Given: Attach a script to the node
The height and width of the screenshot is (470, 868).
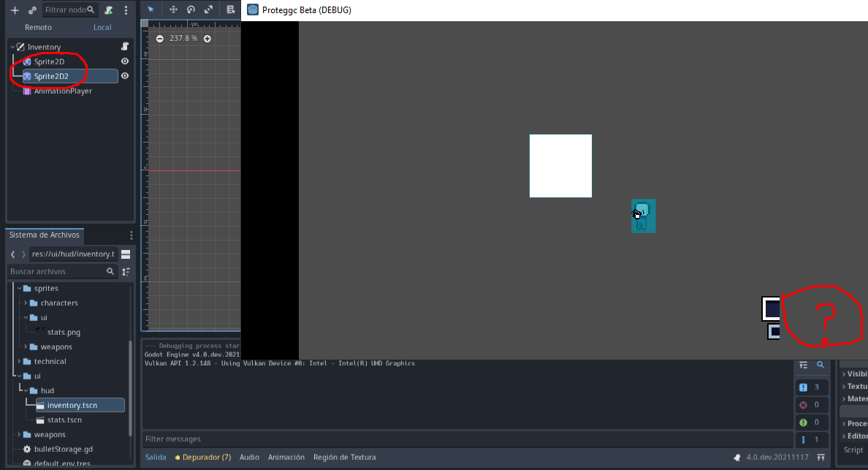Looking at the screenshot, I should pos(109,10).
